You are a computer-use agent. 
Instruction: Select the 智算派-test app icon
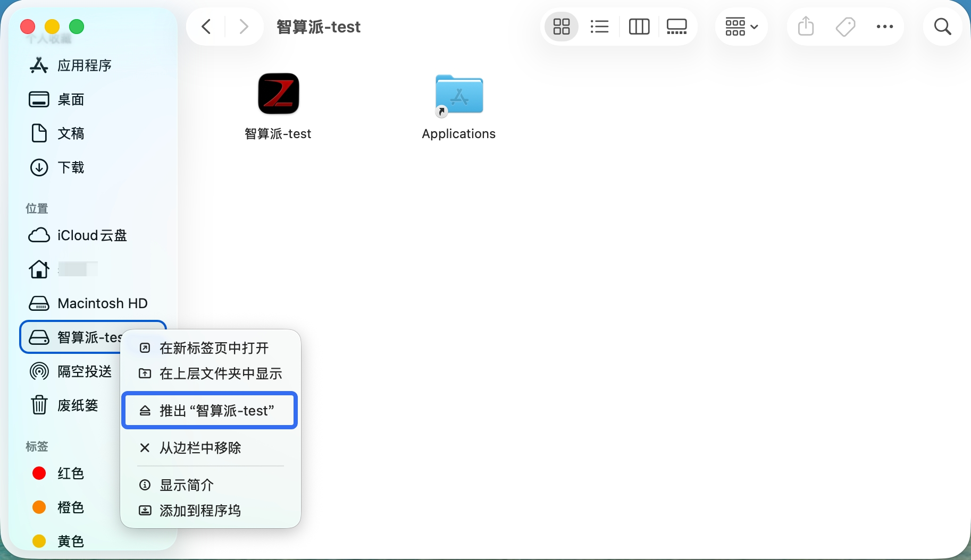coord(278,94)
